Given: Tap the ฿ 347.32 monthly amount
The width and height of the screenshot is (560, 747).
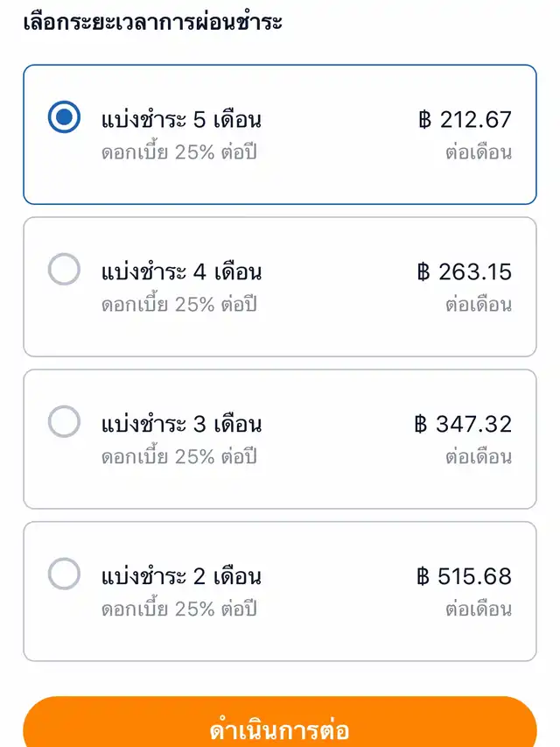Looking at the screenshot, I should 463,425.
